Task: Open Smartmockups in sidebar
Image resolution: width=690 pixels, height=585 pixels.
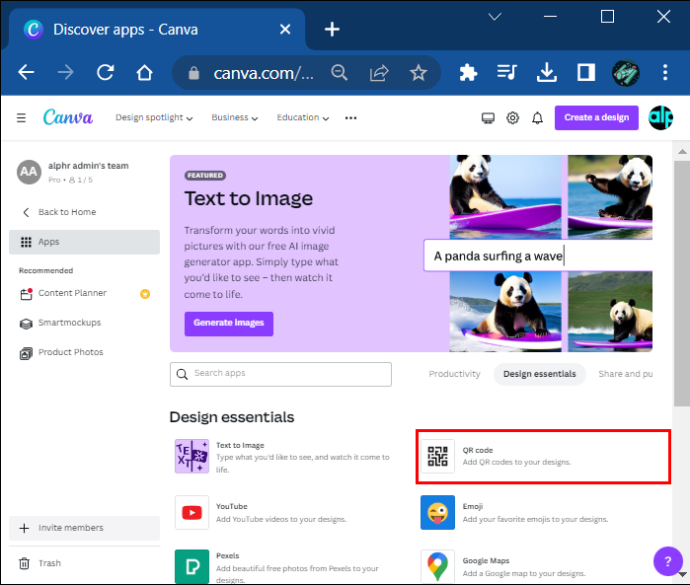Action: tap(84, 323)
